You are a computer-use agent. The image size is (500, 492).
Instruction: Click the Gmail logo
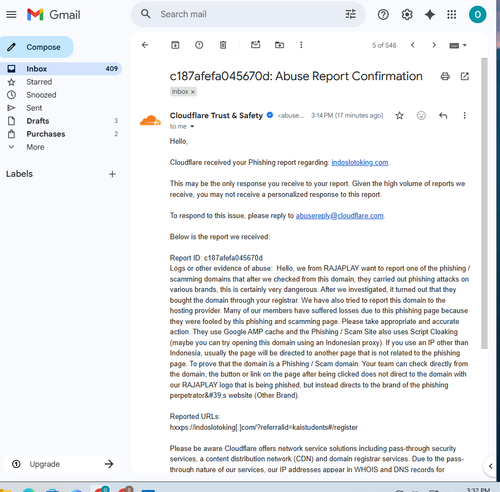54,15
